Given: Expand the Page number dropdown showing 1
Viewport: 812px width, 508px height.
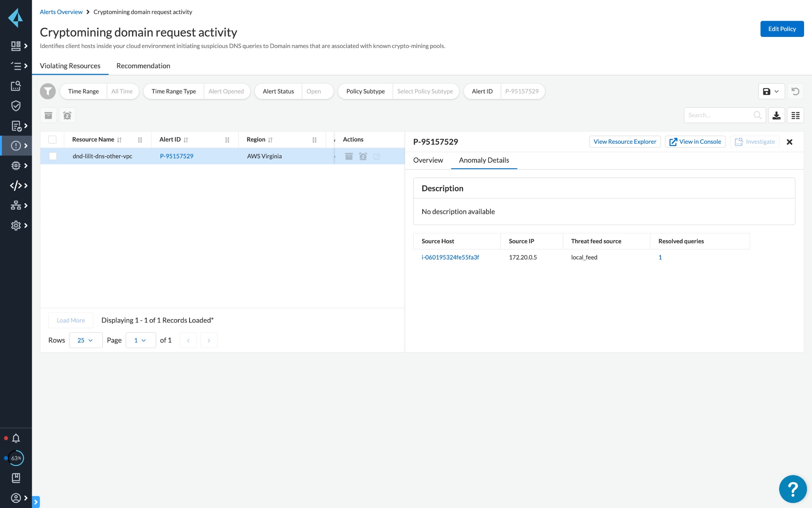Looking at the screenshot, I should pos(138,340).
